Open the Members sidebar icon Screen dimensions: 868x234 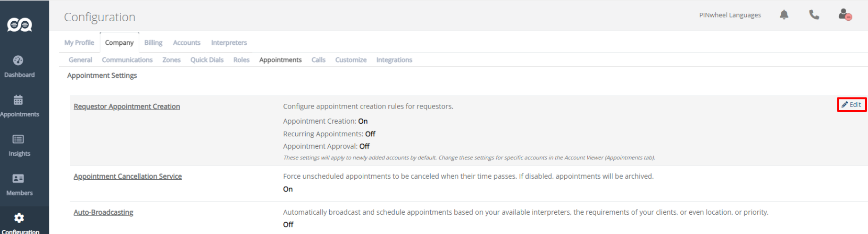pyautogui.click(x=18, y=178)
